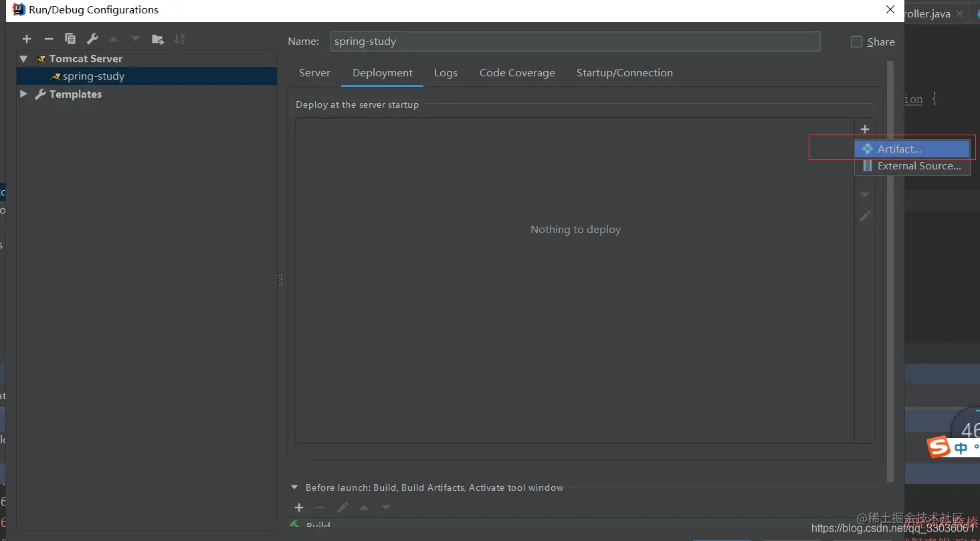980x541 pixels.
Task: Choose External Source... from popup menu
Action: click(912, 166)
